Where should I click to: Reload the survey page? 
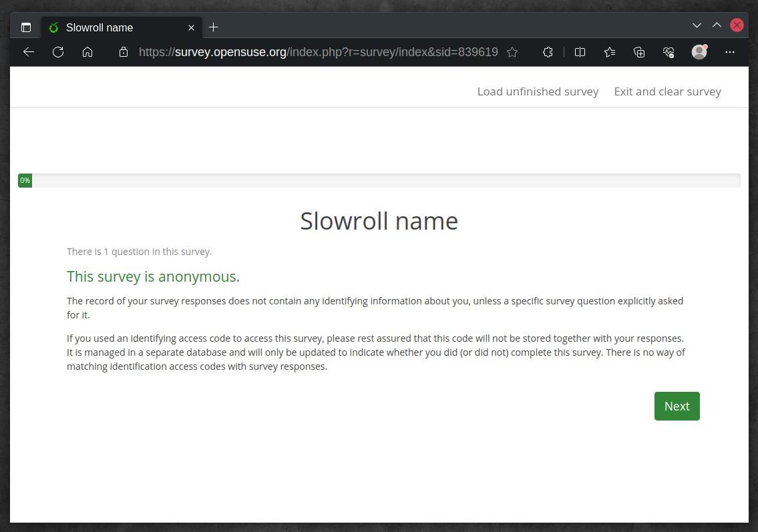58,52
